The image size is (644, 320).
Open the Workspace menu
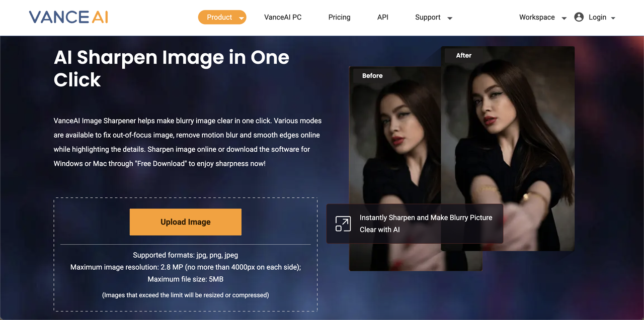(x=537, y=17)
